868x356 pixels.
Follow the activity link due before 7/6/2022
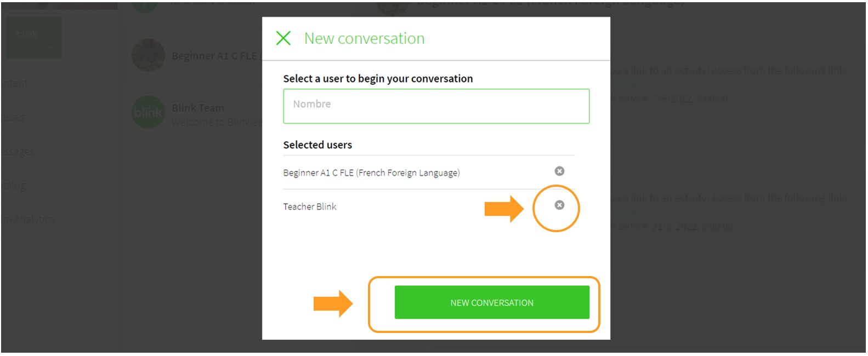coord(628,85)
